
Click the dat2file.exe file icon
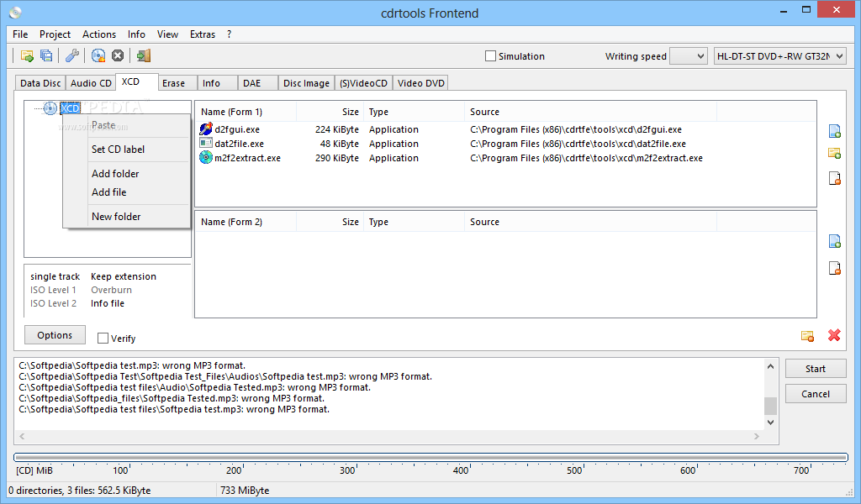pyautogui.click(x=206, y=144)
